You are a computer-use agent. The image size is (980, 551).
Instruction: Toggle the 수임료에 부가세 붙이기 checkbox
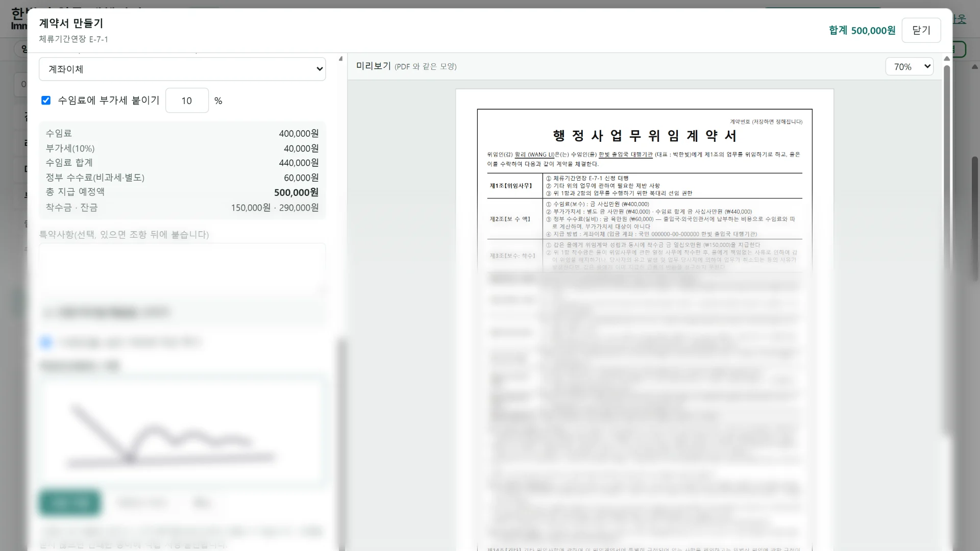click(46, 101)
